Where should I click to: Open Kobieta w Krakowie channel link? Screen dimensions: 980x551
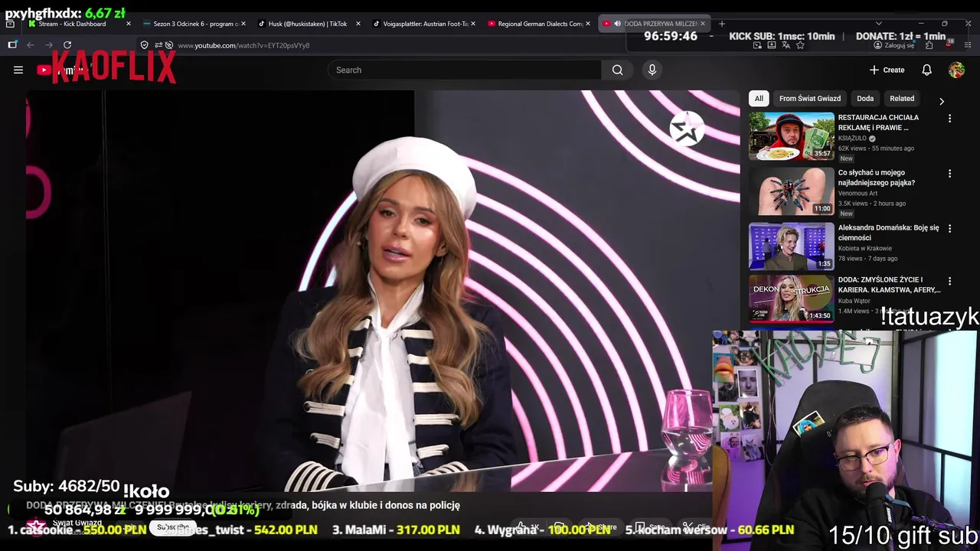(x=864, y=249)
